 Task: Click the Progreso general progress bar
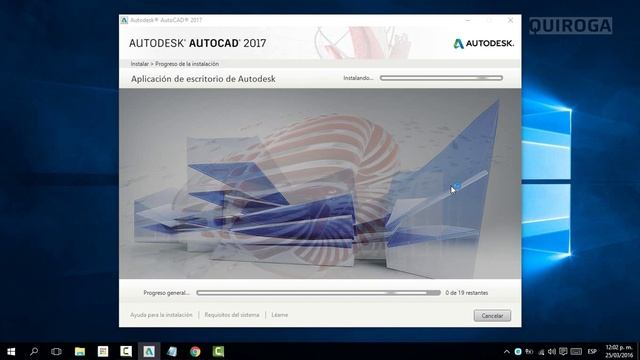[318, 293]
